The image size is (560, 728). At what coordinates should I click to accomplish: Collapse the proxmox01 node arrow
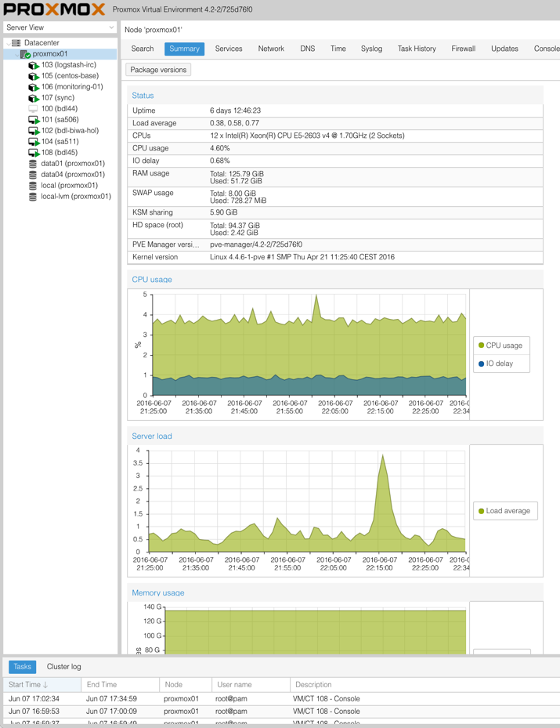click(16, 54)
